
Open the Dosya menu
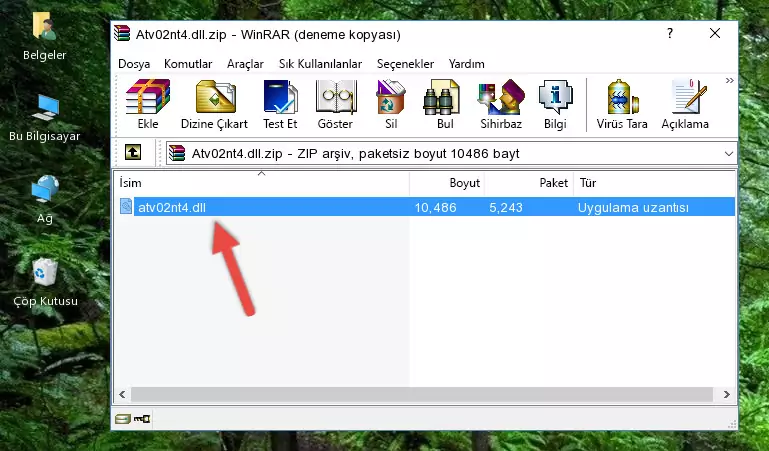click(x=134, y=64)
